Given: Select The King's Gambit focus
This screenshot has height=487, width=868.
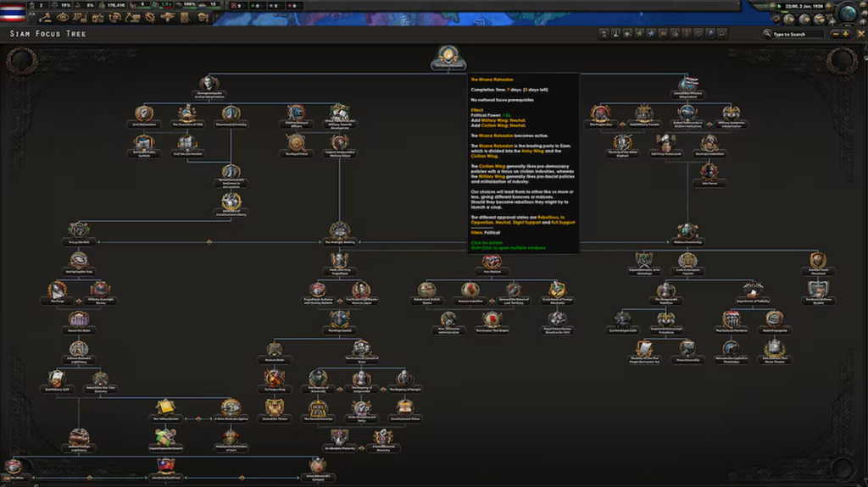Looking at the screenshot, I should [339, 322].
